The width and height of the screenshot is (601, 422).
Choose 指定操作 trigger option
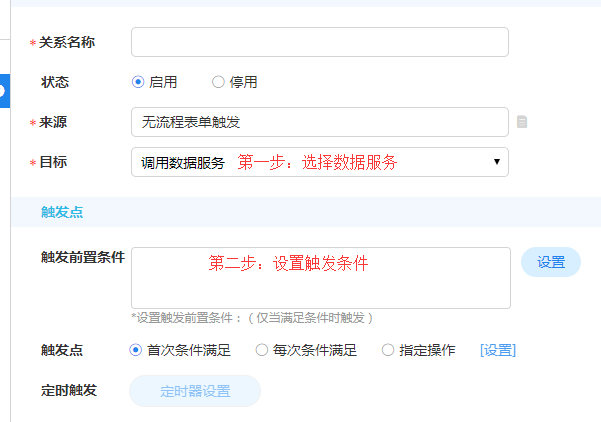click(388, 350)
